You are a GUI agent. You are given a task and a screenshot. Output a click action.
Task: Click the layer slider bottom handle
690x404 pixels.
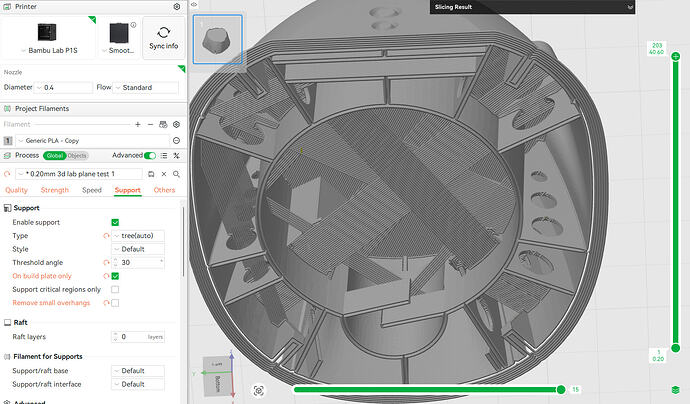[675, 348]
